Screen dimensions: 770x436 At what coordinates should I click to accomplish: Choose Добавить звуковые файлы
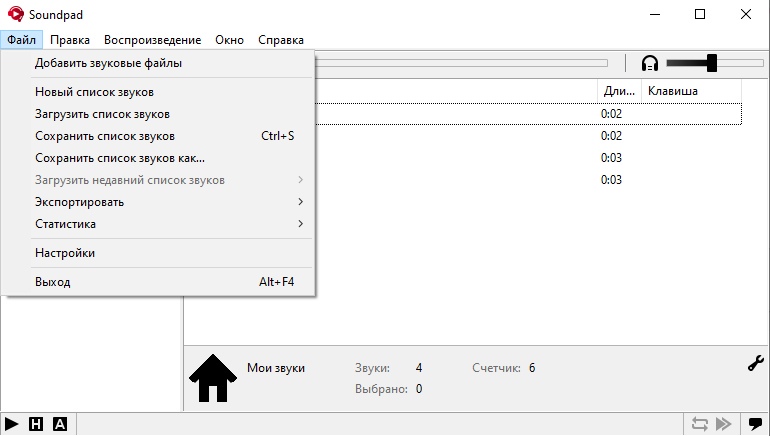pos(158,63)
